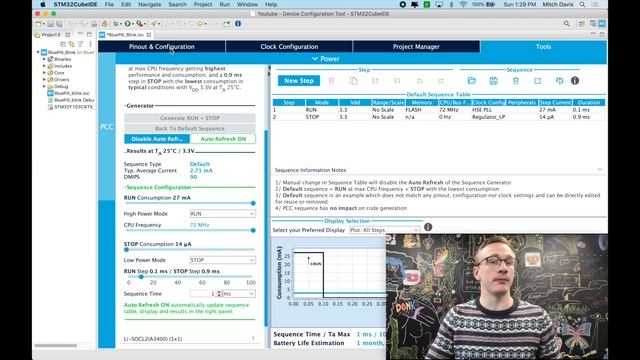Click Disable Auto Refresh button
The width and height of the screenshot is (640, 360).
[x=157, y=139]
